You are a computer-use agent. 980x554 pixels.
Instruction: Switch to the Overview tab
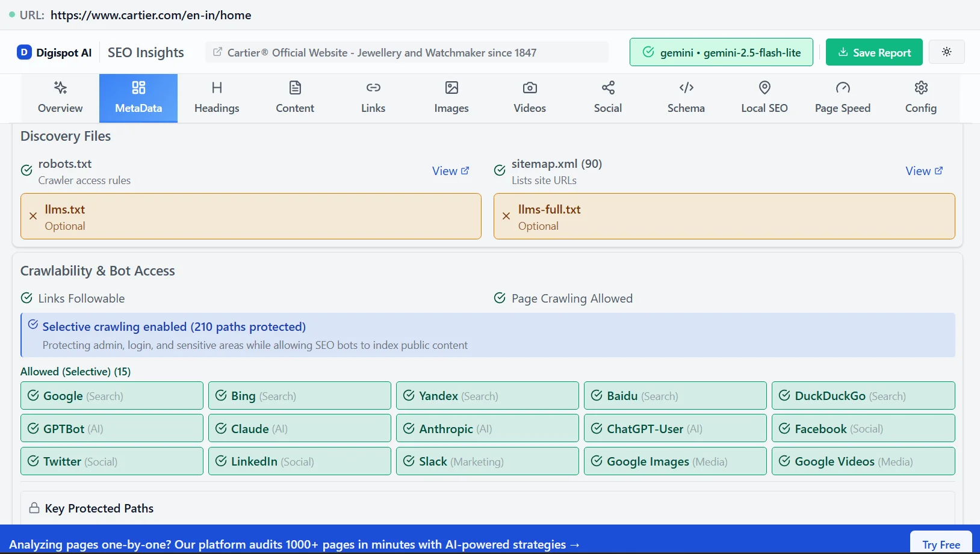click(x=60, y=98)
